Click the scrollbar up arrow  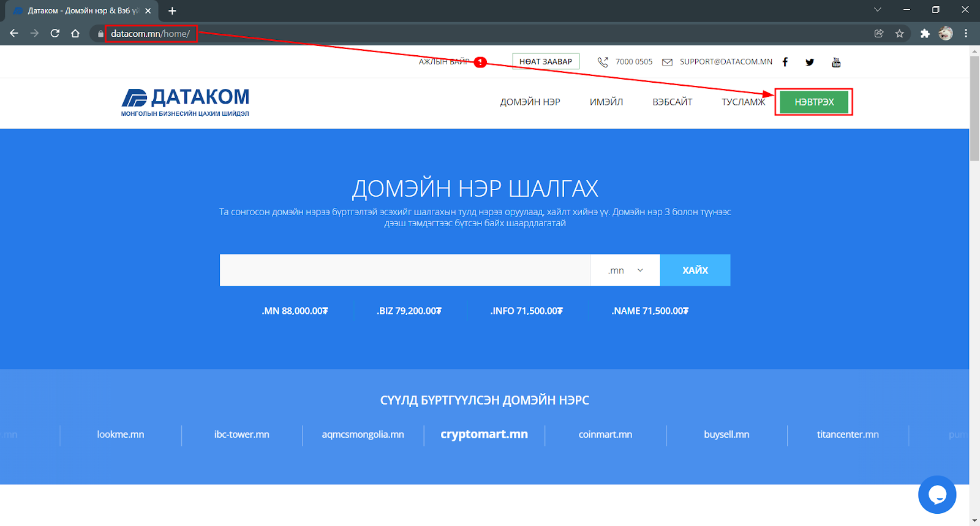point(974,51)
